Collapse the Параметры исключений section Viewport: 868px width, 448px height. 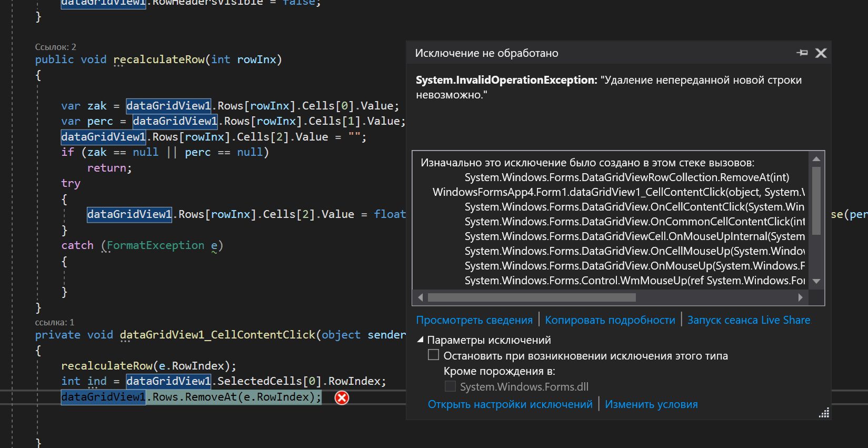(421, 340)
